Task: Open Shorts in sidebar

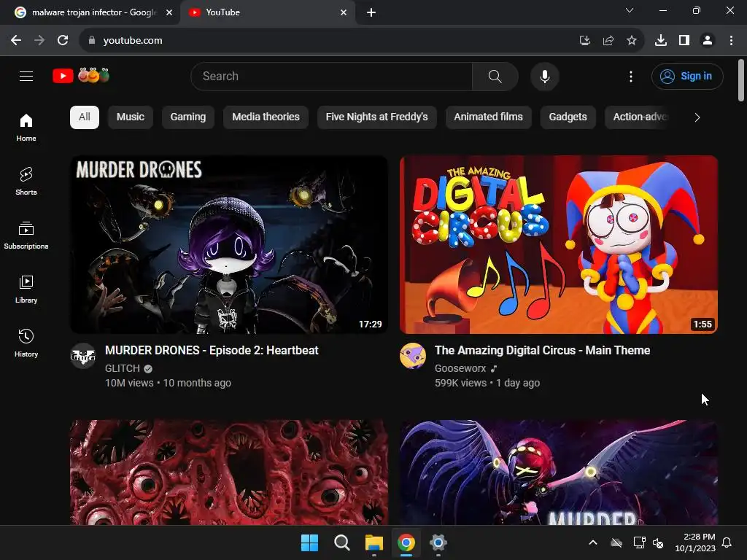Action: (x=26, y=181)
